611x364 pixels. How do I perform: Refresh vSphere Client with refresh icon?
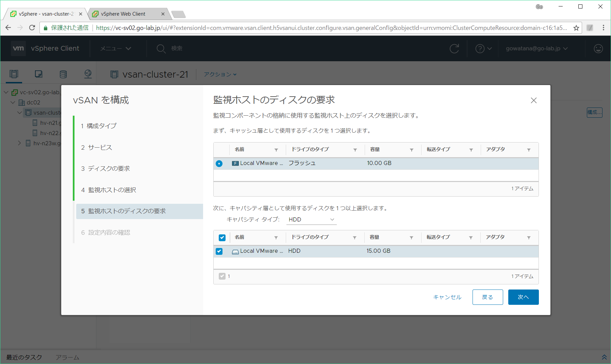[455, 49]
